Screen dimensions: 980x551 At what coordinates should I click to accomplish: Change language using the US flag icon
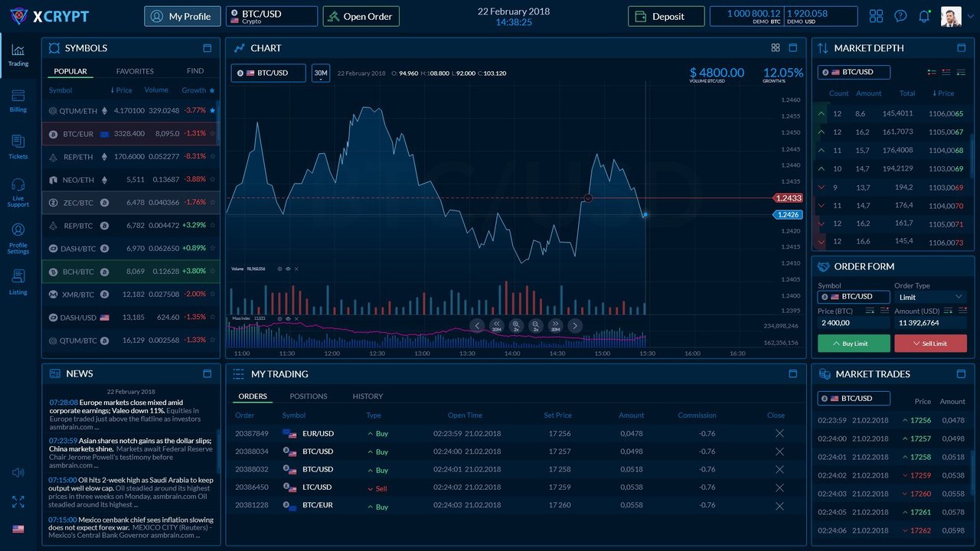tap(18, 529)
